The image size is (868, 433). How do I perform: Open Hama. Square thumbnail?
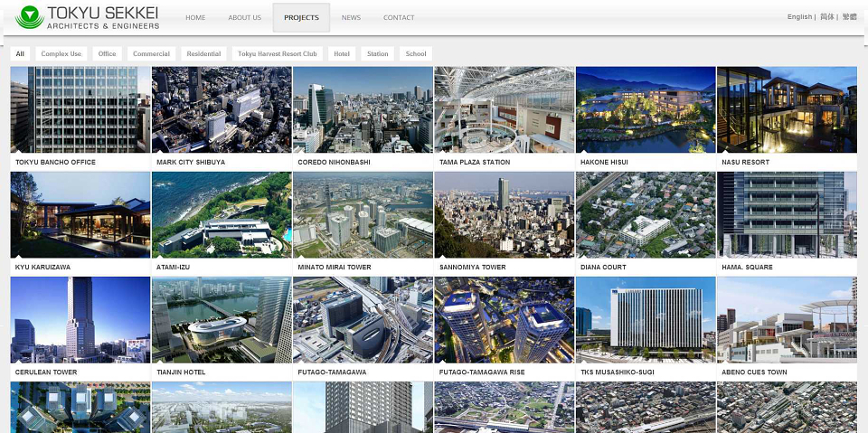point(787,215)
